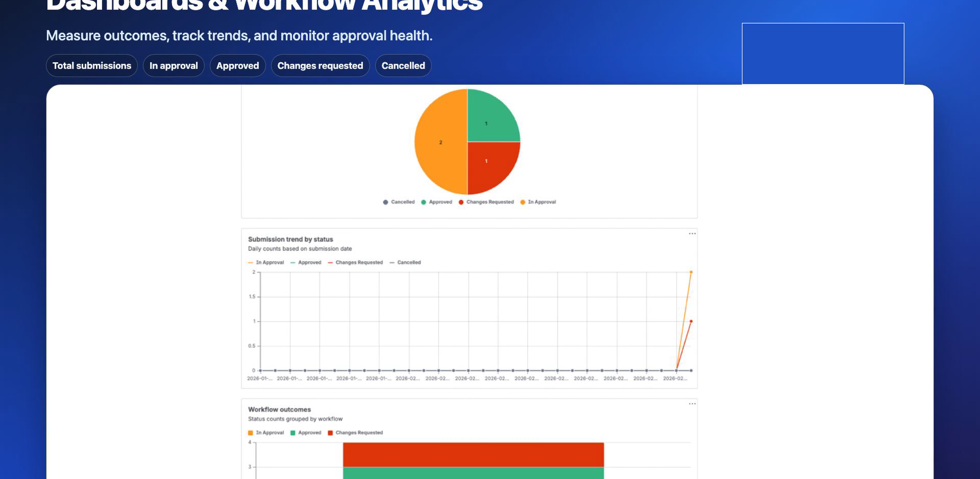The image size is (980, 479).
Task: Select the Approved legend marker in trend chart
Action: [x=292, y=262]
